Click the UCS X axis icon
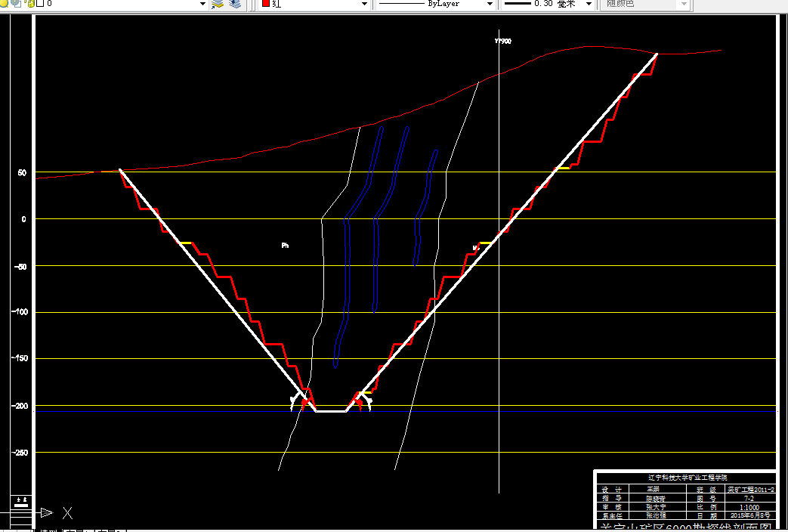Screen dimensions: 788x532 pyautogui.click(x=67, y=513)
